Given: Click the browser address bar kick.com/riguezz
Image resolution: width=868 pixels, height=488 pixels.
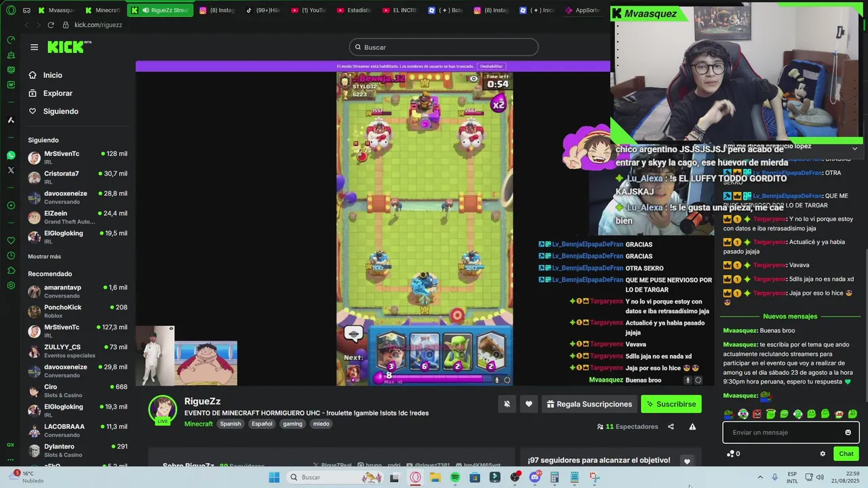Looking at the screenshot, I should (98, 25).
